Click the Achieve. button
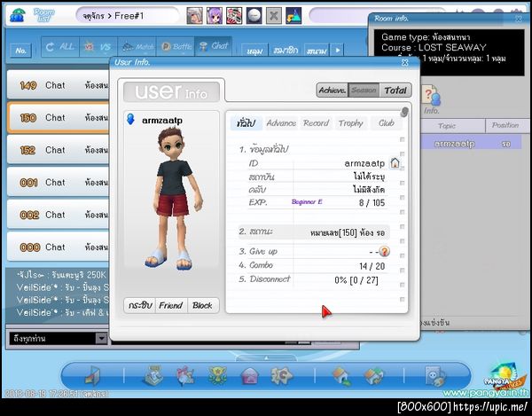The width and height of the screenshot is (532, 416). [x=332, y=90]
